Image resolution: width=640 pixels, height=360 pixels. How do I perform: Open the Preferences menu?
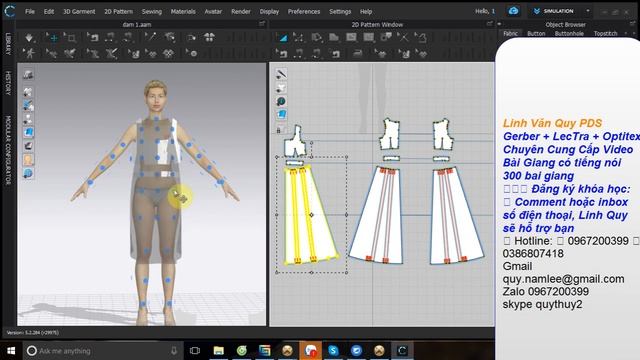(x=304, y=11)
